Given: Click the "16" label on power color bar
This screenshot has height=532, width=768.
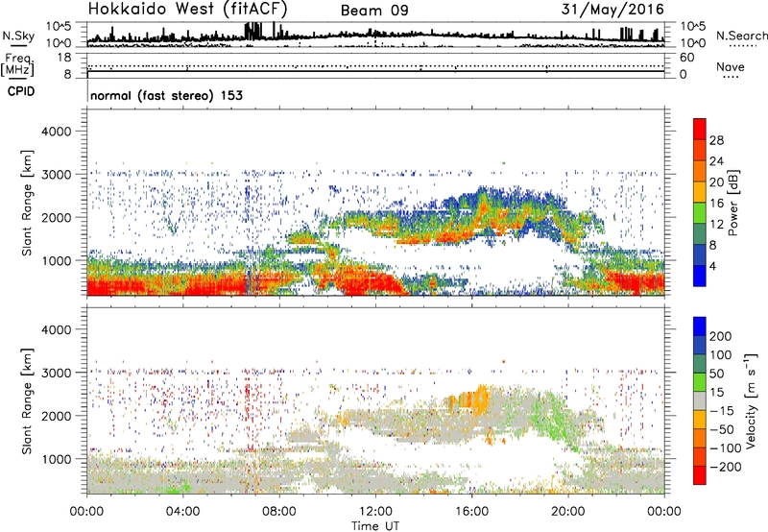Looking at the screenshot, I should (x=716, y=204).
